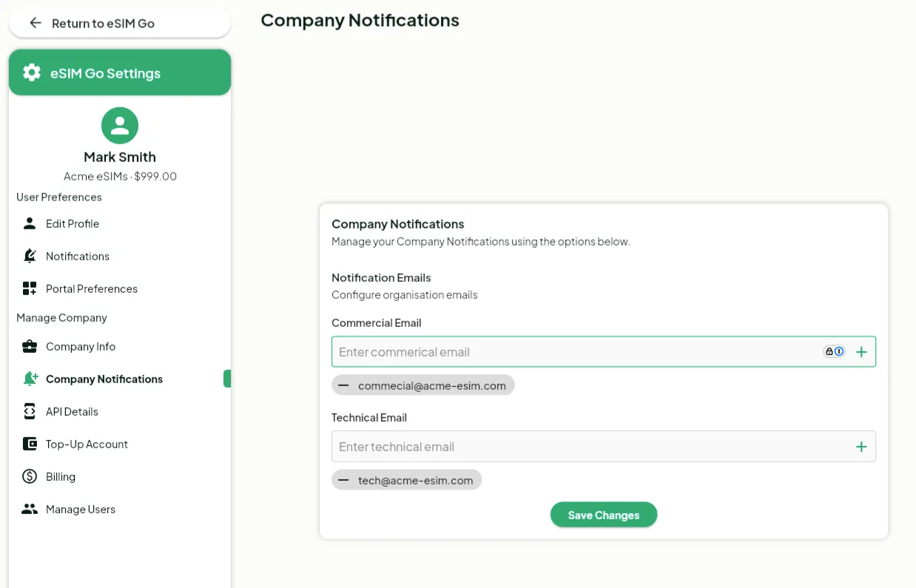Go to user Notifications settings
Screen dimensions: 916x588
tap(78, 256)
